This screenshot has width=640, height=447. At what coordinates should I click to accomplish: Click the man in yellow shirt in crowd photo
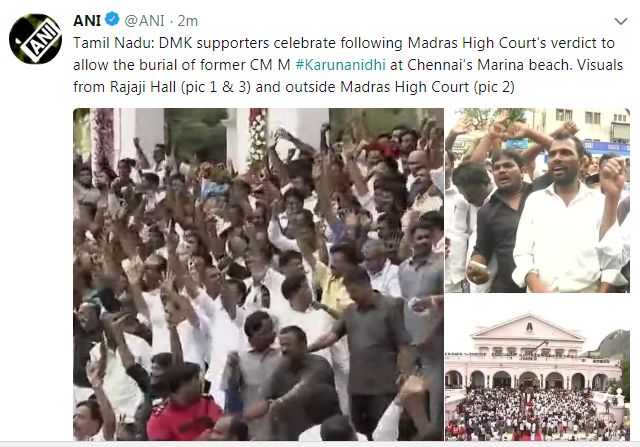point(333,282)
